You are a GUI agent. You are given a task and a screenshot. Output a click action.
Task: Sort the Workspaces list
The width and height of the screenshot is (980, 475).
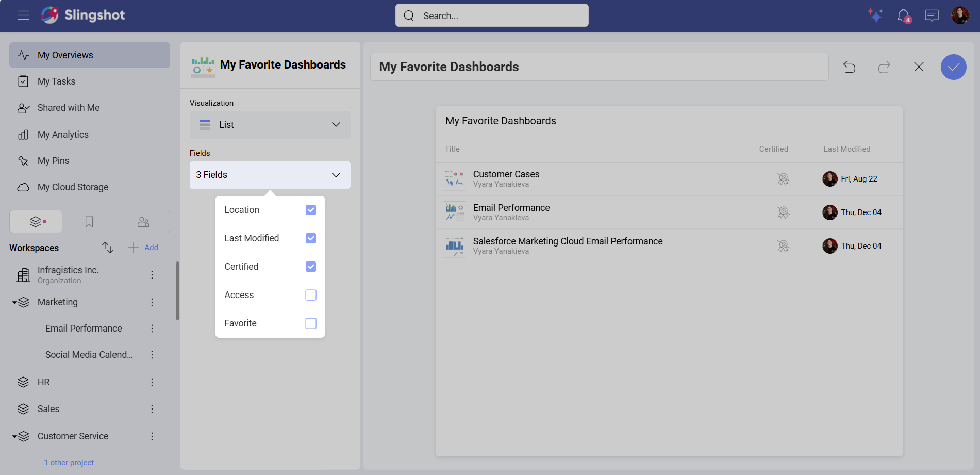tap(107, 248)
